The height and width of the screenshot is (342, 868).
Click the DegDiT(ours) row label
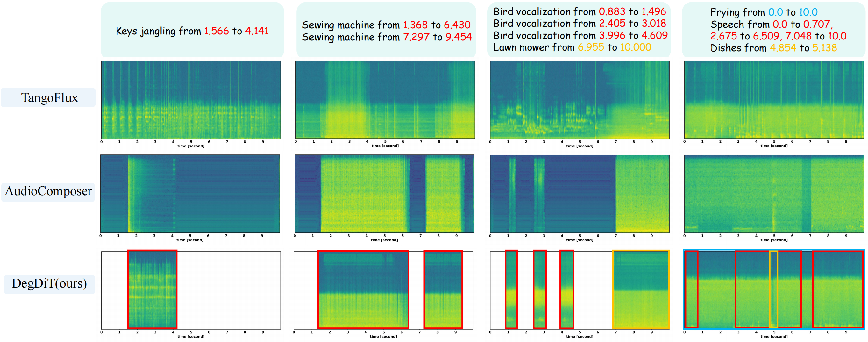[x=49, y=284]
